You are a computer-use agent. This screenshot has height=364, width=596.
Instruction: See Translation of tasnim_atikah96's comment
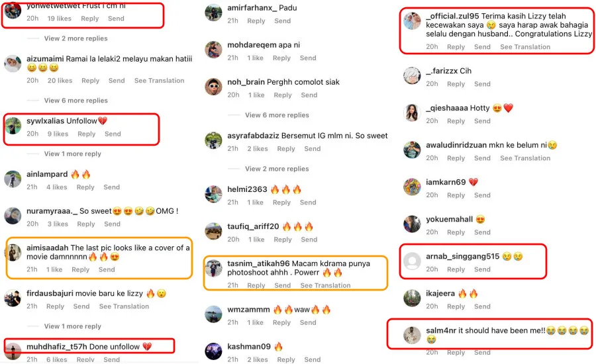point(325,285)
